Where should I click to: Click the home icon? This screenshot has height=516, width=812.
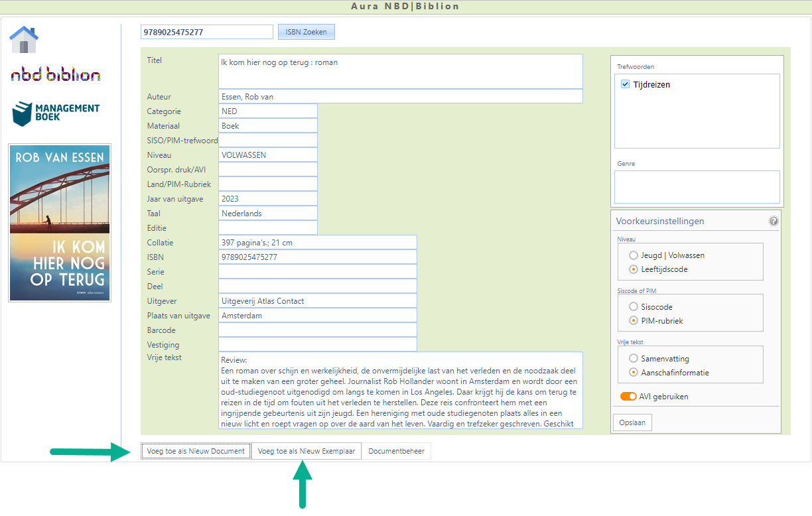(24, 40)
